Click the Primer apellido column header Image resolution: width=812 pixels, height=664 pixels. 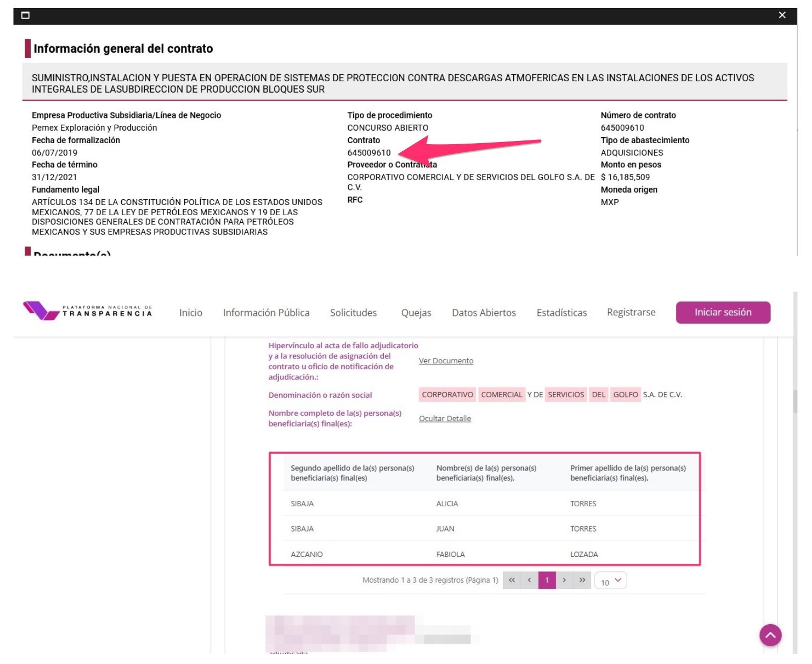coord(628,473)
